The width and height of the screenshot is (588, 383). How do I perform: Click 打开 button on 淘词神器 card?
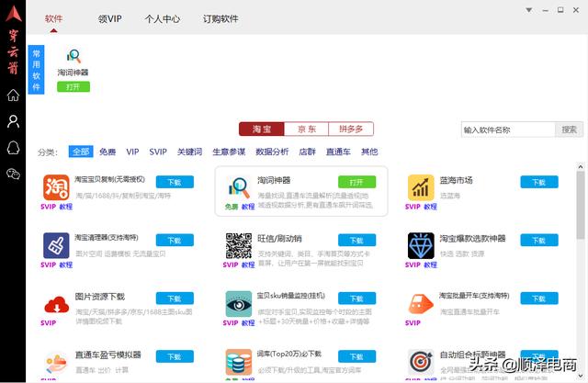point(356,182)
